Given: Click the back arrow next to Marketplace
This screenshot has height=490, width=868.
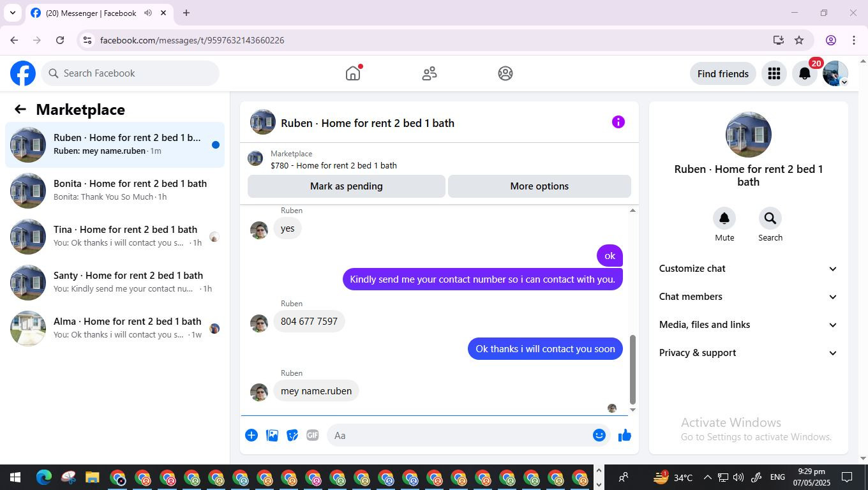Looking at the screenshot, I should [20, 109].
